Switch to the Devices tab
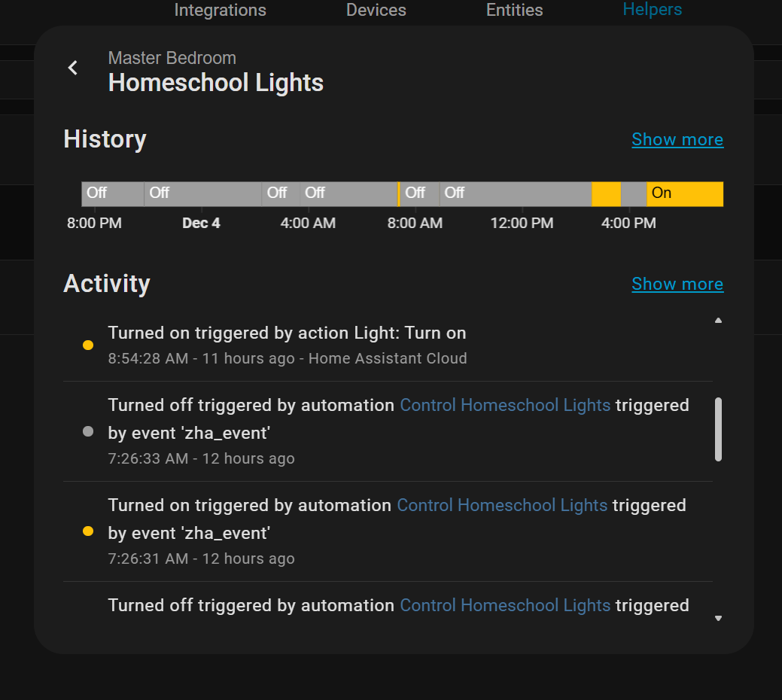The height and width of the screenshot is (700, 782). click(376, 11)
